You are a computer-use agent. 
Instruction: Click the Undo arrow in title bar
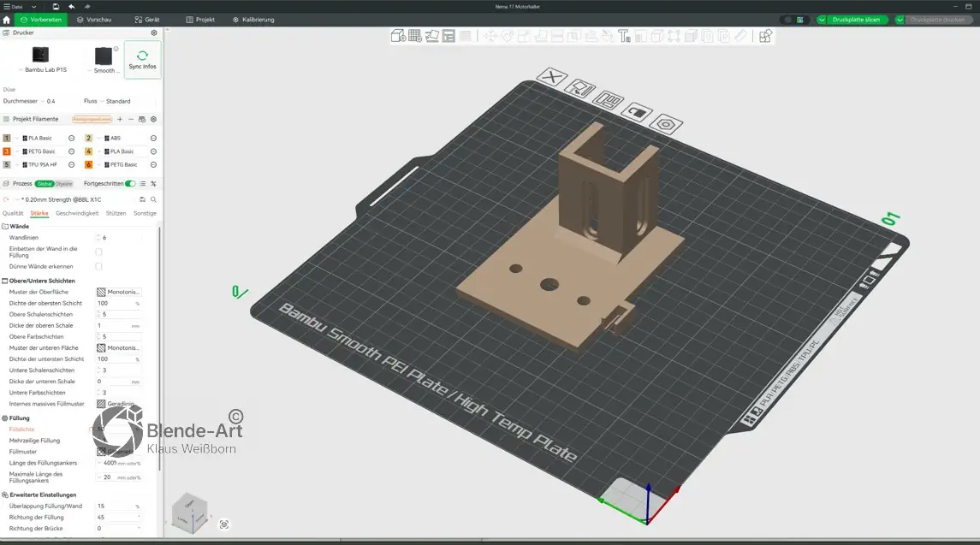coord(71,6)
